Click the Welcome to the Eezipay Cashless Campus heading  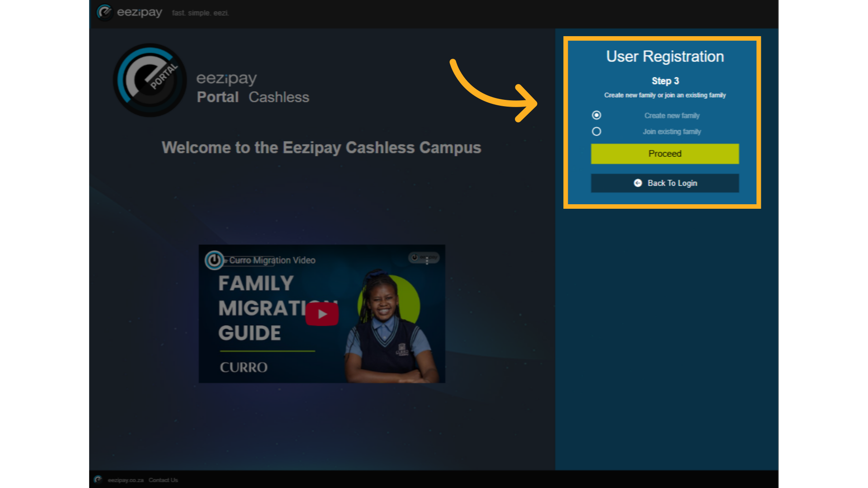321,148
